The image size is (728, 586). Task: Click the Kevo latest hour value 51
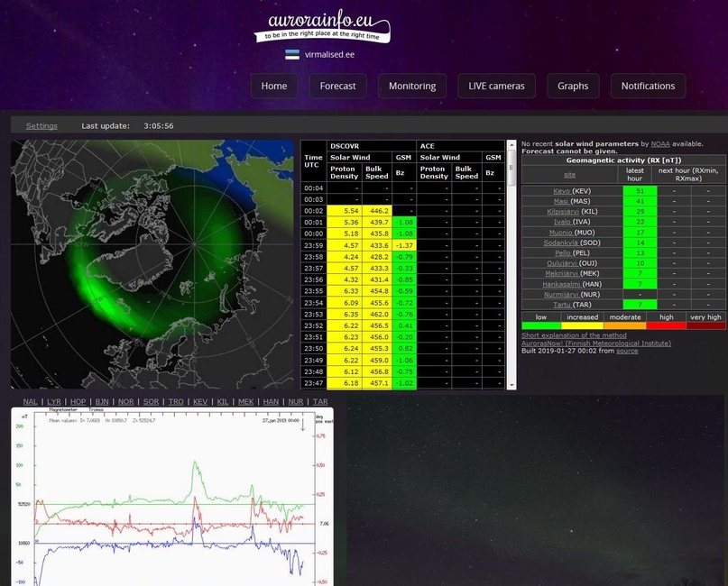click(640, 191)
